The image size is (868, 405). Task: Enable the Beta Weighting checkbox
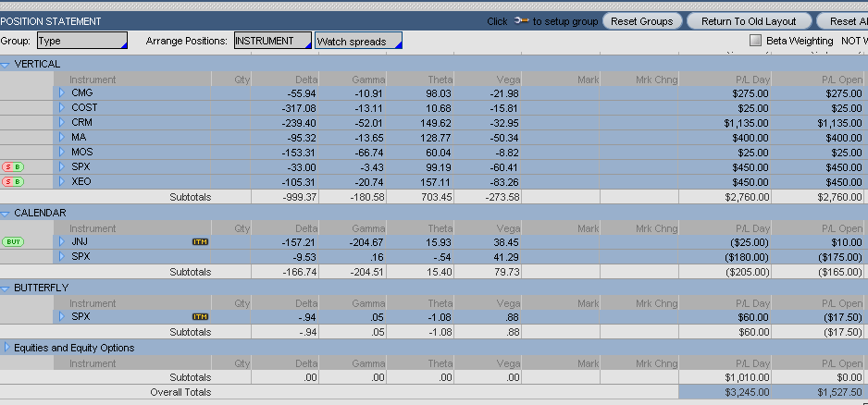tap(755, 41)
